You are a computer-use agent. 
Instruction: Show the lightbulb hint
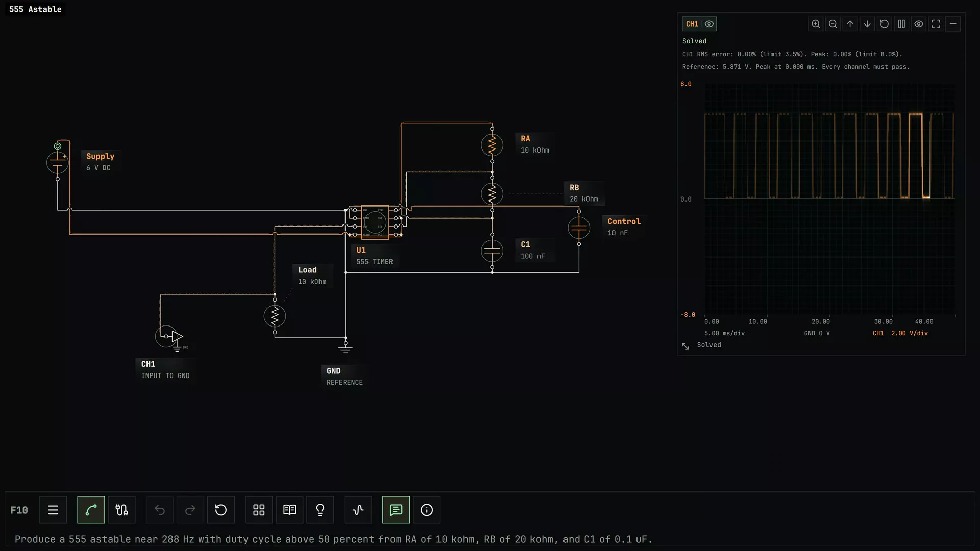click(x=320, y=510)
